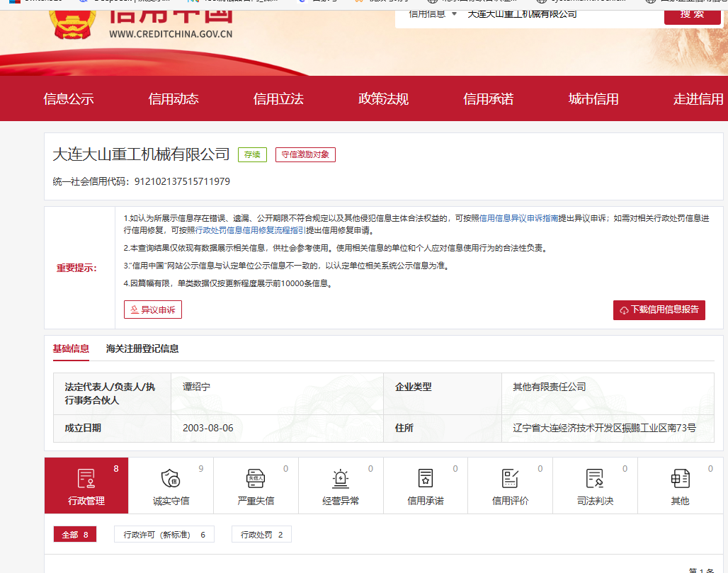Select the 诚实守信 shield icon
728x573 pixels.
tap(171, 478)
